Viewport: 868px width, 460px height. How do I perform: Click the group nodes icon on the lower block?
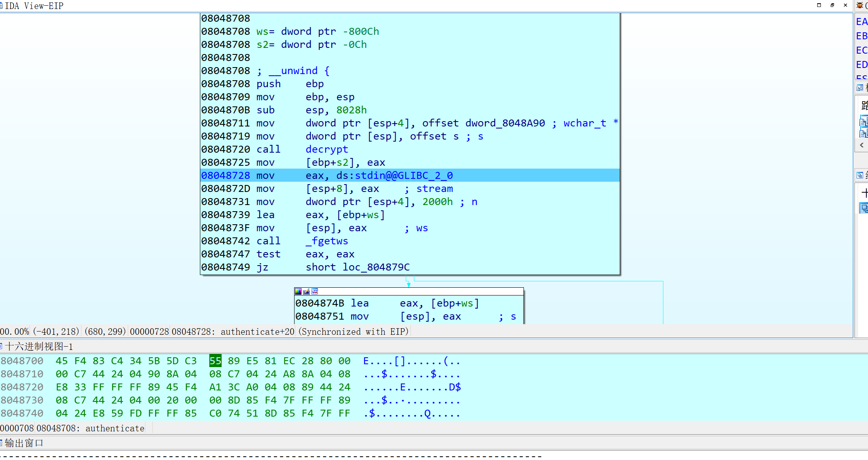315,291
